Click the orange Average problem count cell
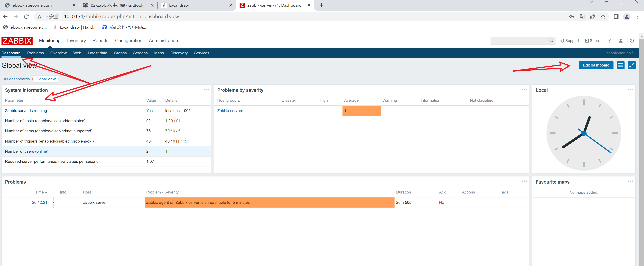 point(362,111)
